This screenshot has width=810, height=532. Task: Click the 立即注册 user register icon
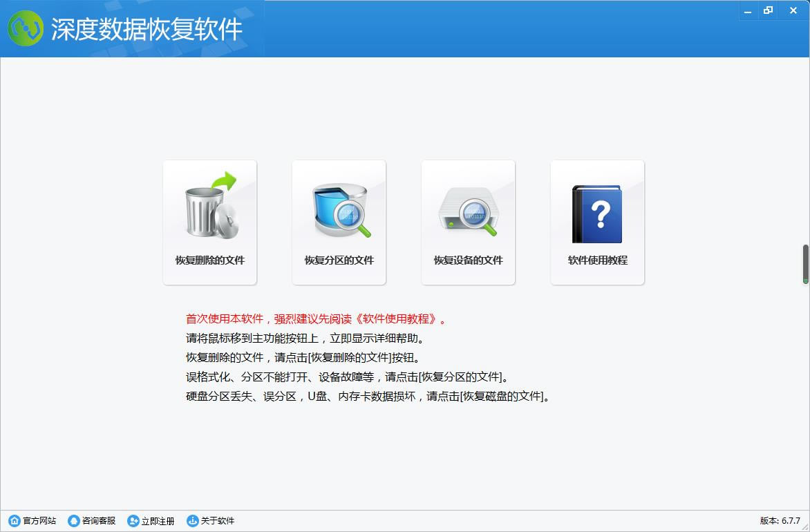pyautogui.click(x=133, y=521)
